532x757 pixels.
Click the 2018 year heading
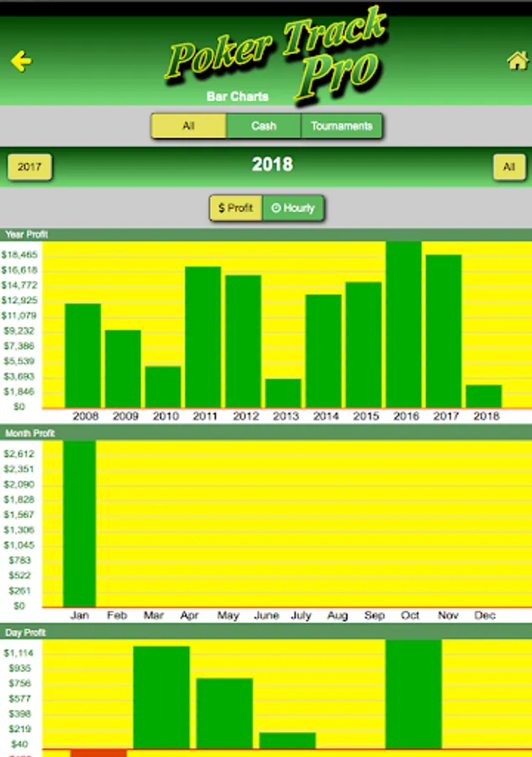tap(272, 165)
